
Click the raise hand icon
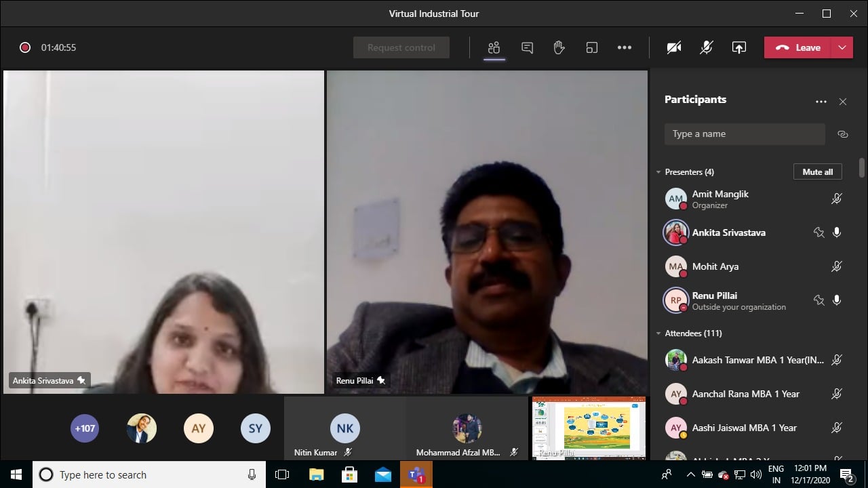(x=559, y=47)
